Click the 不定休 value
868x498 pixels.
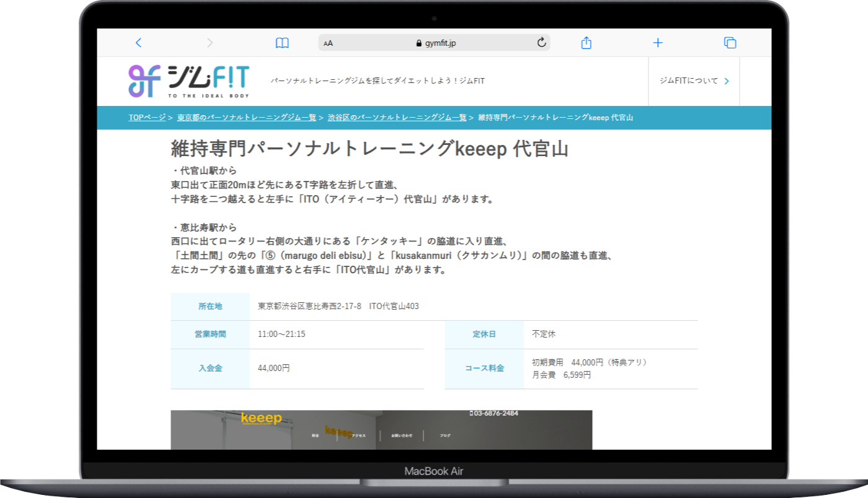544,334
